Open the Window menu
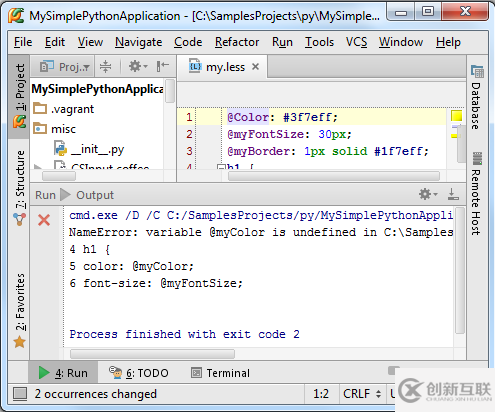The height and width of the screenshot is (412, 495). 401,42
